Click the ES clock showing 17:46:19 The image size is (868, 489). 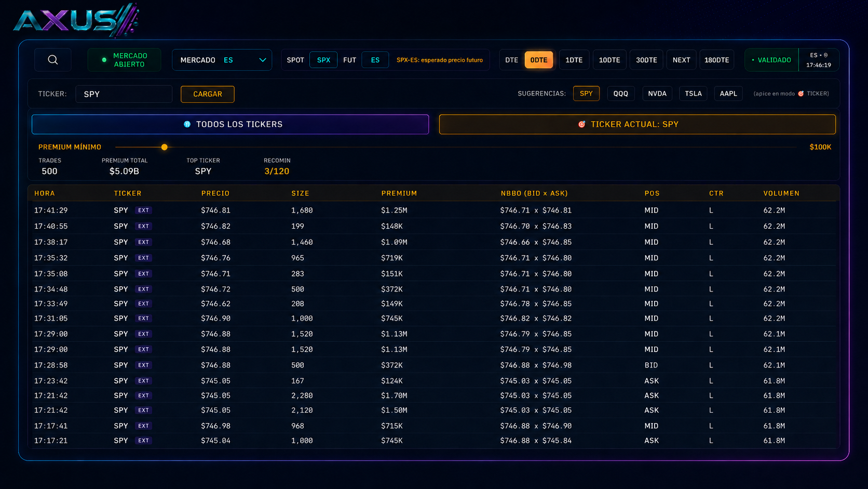(x=819, y=60)
